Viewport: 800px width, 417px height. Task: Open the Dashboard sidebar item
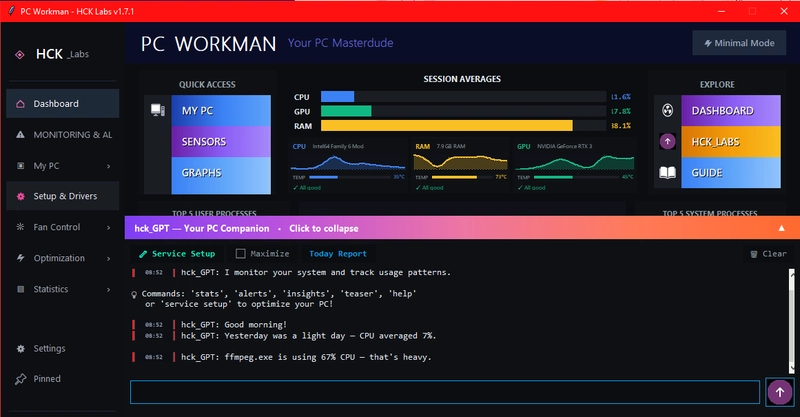pos(62,104)
